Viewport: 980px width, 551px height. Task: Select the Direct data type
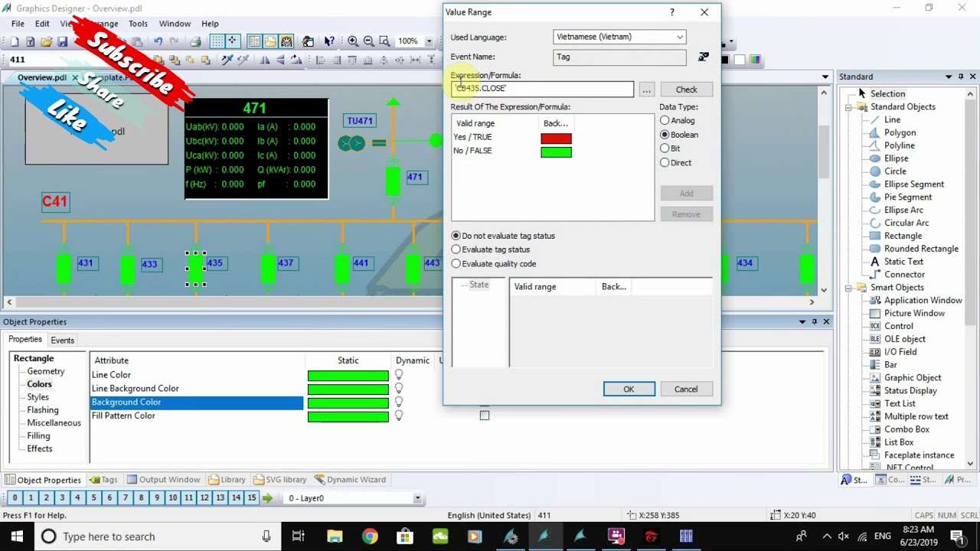[x=665, y=162]
